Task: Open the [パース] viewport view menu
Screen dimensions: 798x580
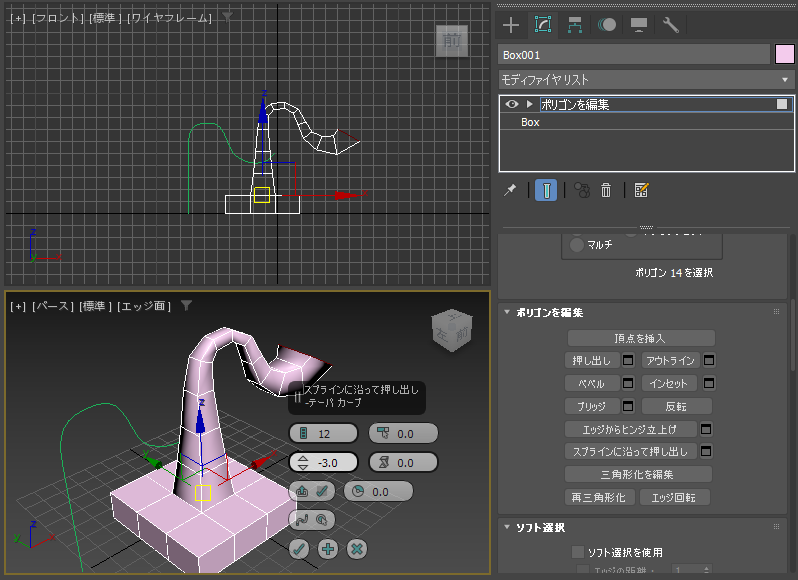Action: coord(53,306)
